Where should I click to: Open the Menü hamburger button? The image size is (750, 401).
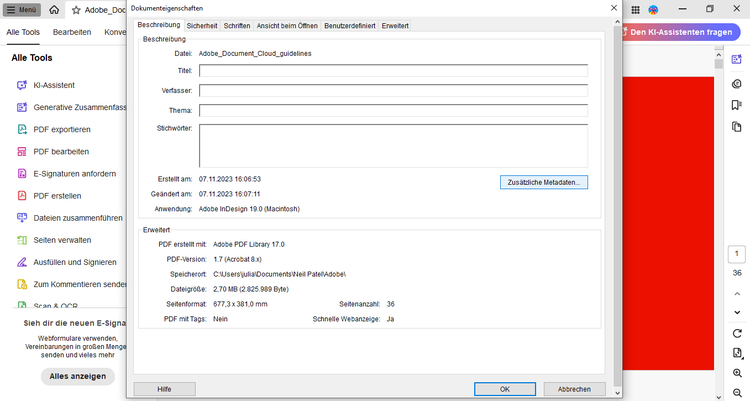22,10
